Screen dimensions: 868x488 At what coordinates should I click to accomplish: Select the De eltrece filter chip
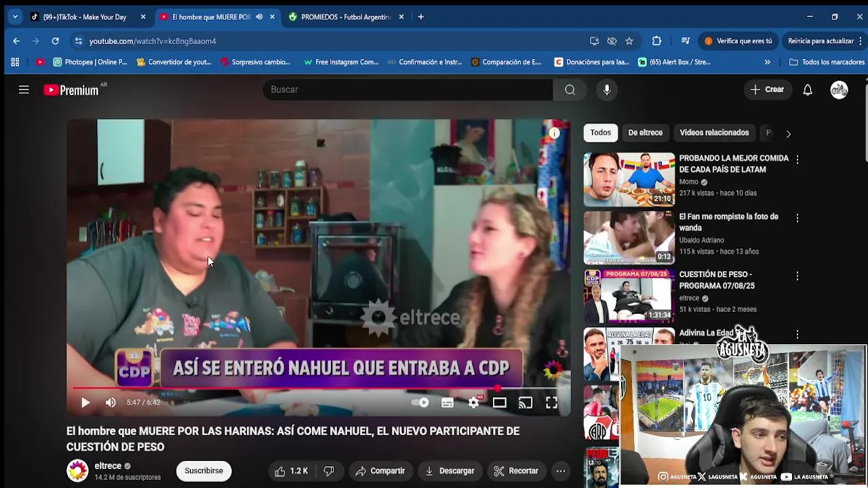645,133
